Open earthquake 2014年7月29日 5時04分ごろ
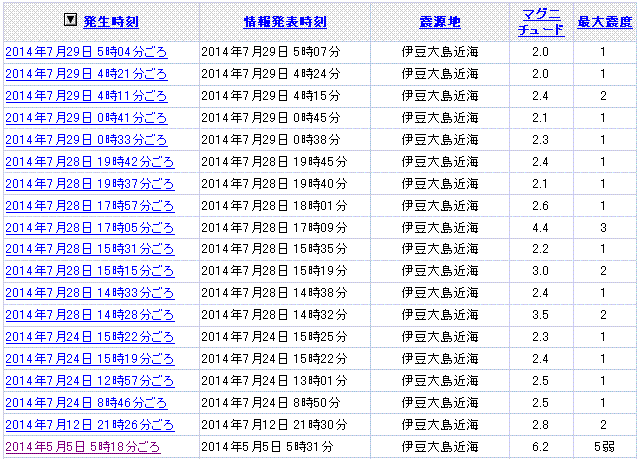Image resolution: width=642 pixels, height=463 pixels. coord(86,52)
